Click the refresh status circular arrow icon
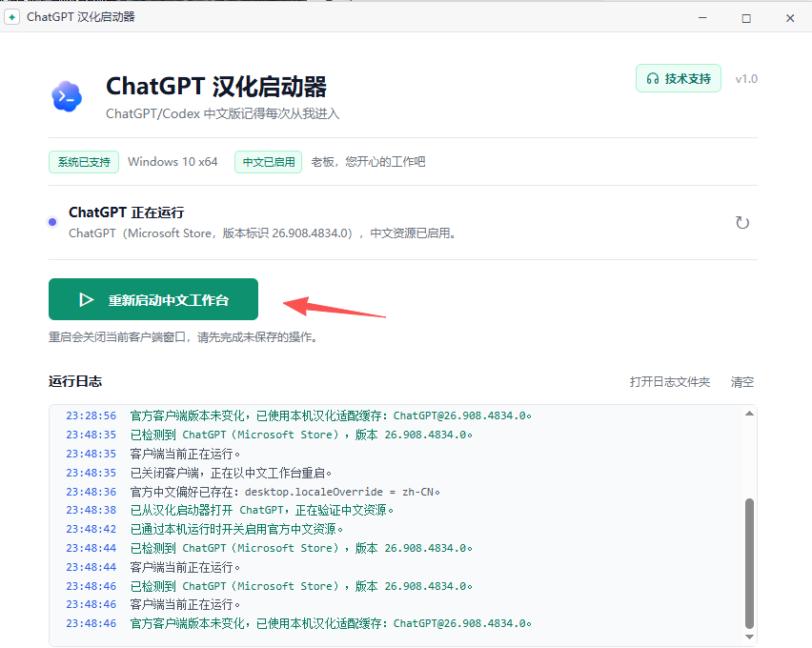Viewport: 812px width, 648px height. click(742, 223)
